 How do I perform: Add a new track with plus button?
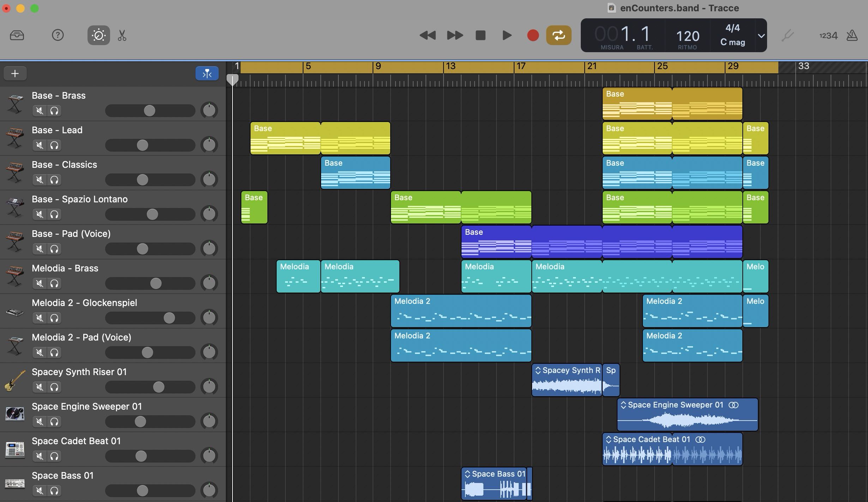click(x=15, y=73)
